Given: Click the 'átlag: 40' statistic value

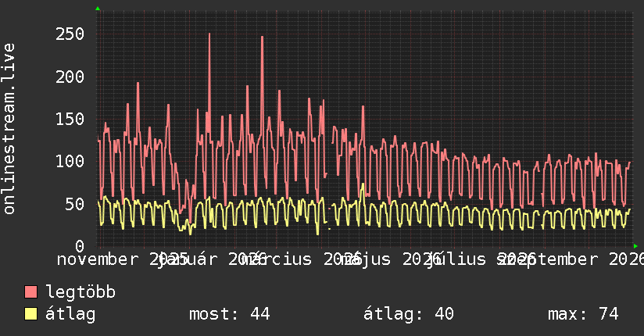Looking at the screenshot, I should 409,314.
